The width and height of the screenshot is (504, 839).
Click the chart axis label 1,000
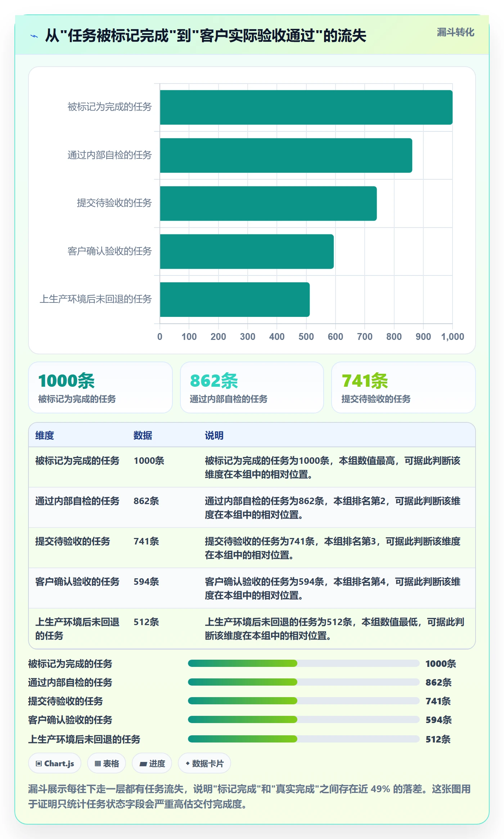tap(453, 337)
